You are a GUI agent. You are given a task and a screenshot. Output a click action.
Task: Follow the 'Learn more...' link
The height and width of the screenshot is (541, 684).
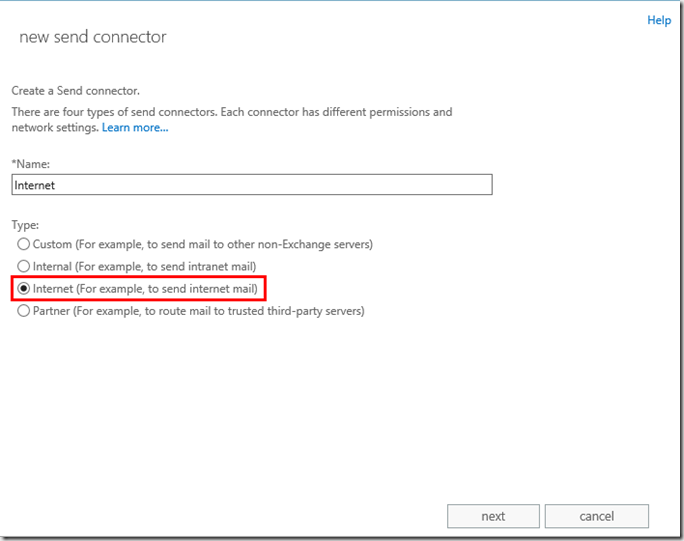(x=135, y=128)
